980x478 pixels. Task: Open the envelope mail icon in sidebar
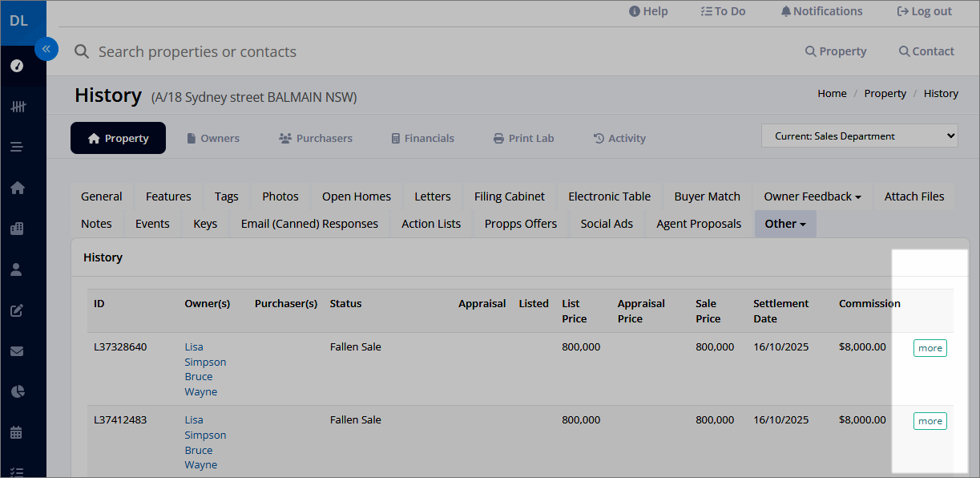click(x=17, y=350)
